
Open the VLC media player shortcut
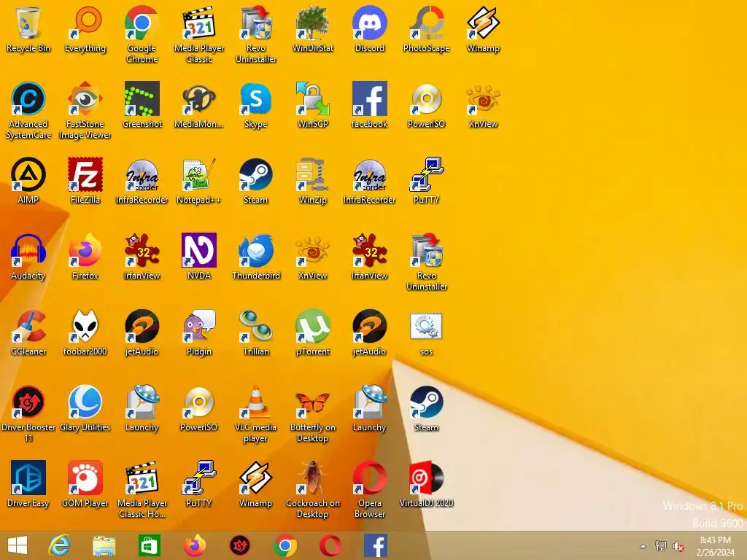click(256, 414)
